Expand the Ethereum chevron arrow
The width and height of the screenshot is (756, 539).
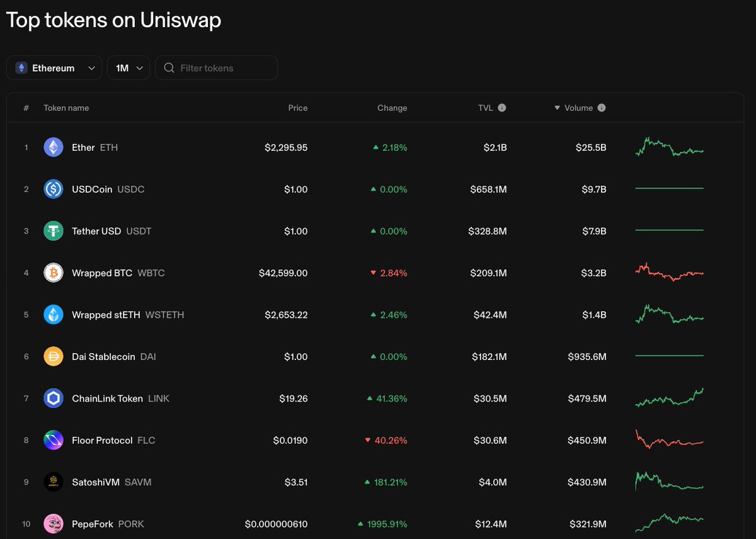coord(92,67)
